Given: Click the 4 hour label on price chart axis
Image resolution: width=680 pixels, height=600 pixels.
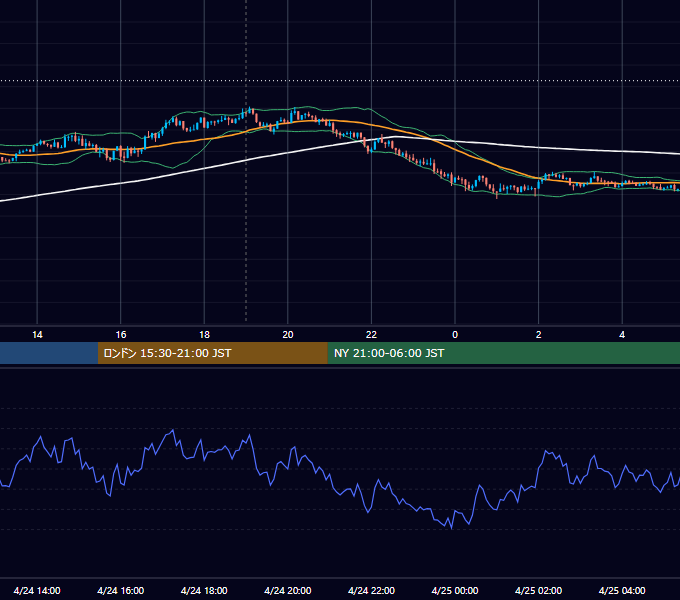Looking at the screenshot, I should pyautogui.click(x=622, y=335).
